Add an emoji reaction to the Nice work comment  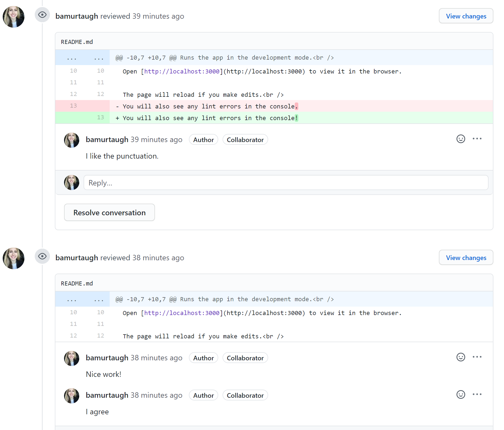461,357
